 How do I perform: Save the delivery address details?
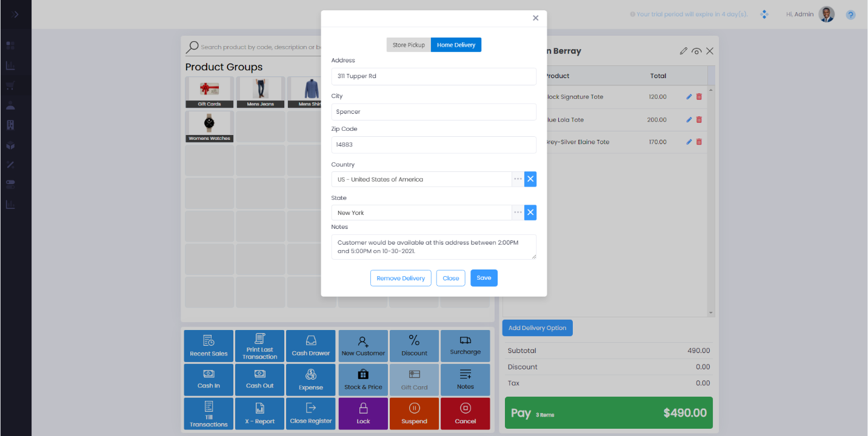[484, 278]
